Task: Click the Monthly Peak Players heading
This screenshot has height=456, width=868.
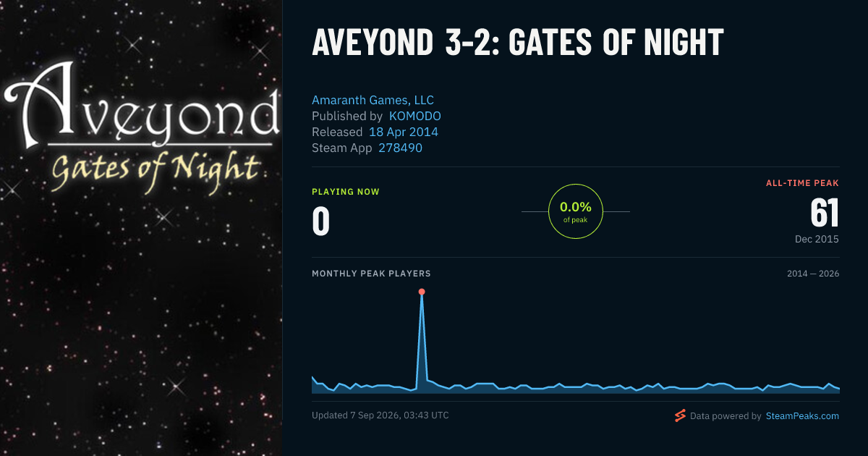Action: (x=371, y=274)
